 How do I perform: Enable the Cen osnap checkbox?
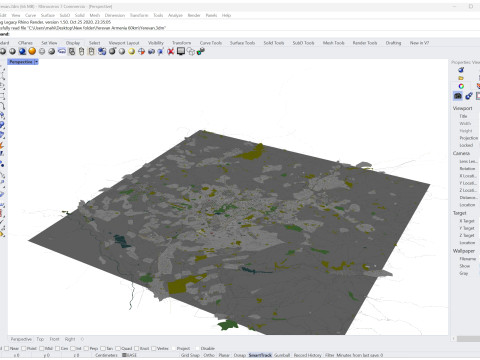pyautogui.click(x=57, y=348)
